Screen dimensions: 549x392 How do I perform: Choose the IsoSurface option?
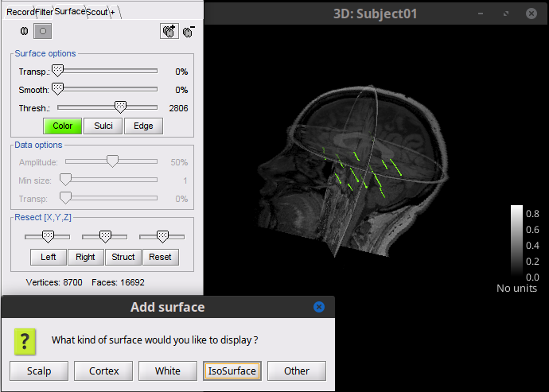pos(232,371)
